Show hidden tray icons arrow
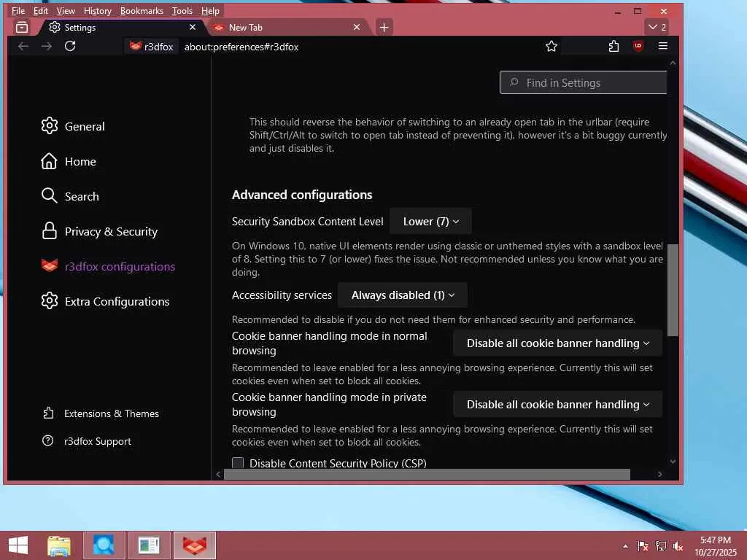Image resolution: width=747 pixels, height=560 pixels. pos(625,546)
